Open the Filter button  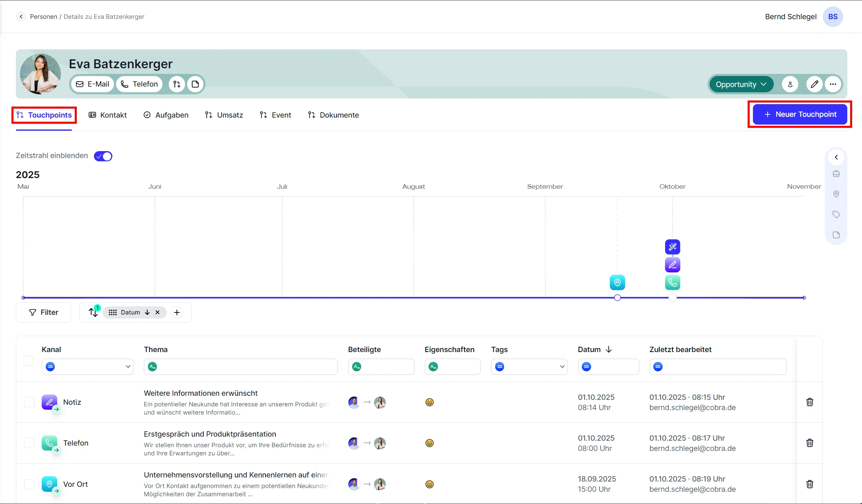44,312
